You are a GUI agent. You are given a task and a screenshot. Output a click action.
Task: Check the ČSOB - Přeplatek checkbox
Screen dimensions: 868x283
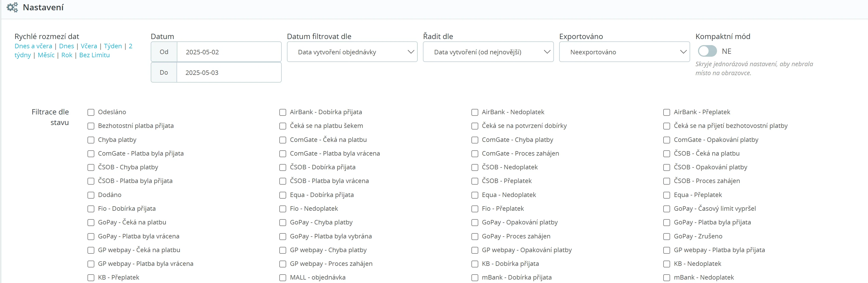(x=474, y=181)
